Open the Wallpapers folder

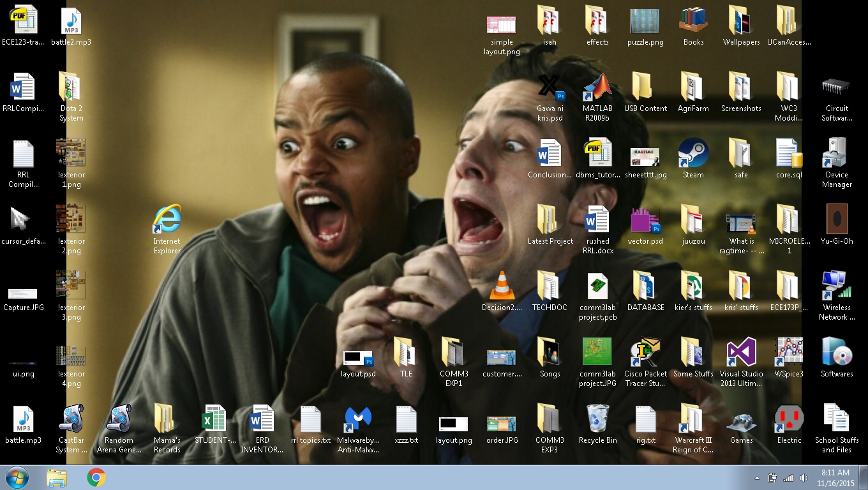pos(741,21)
